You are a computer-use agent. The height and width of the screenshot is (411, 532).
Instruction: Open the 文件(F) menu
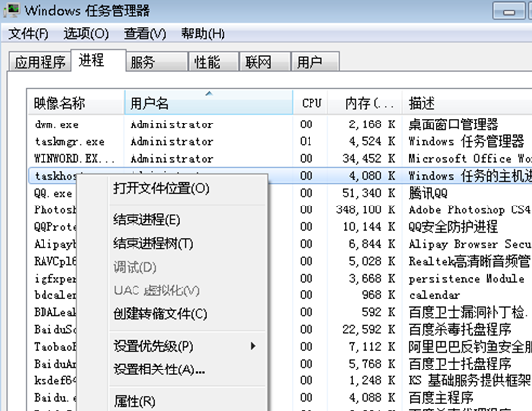click(x=29, y=34)
